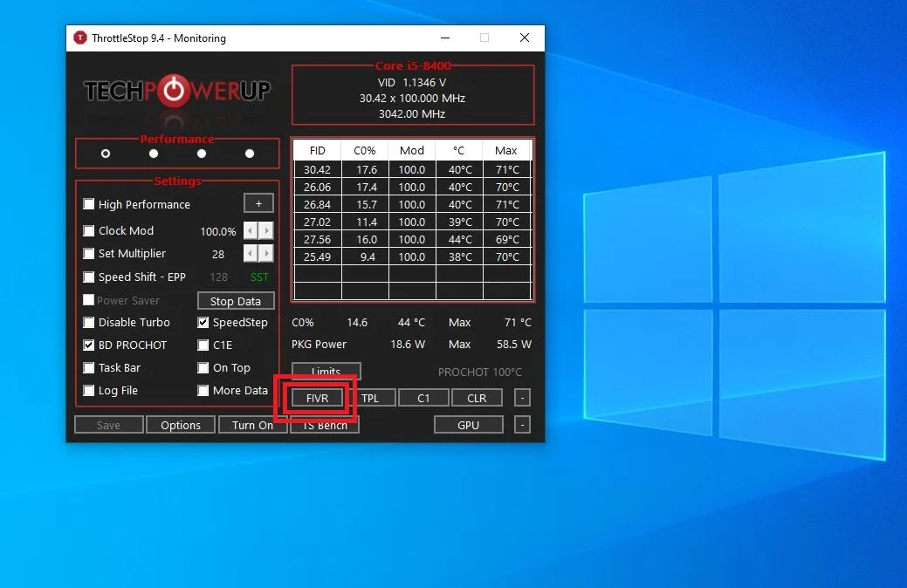Image resolution: width=907 pixels, height=588 pixels.
Task: Click the minus button next to GPU
Action: tap(522, 425)
